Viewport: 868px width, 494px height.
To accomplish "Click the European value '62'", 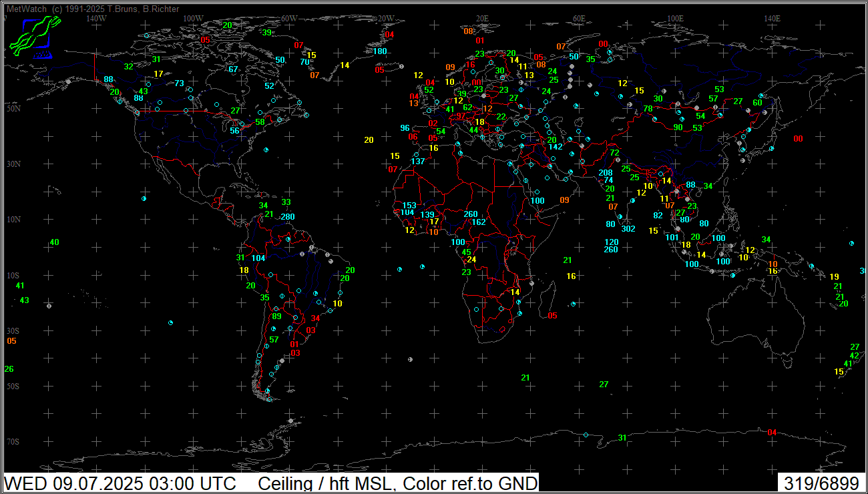I will [467, 107].
